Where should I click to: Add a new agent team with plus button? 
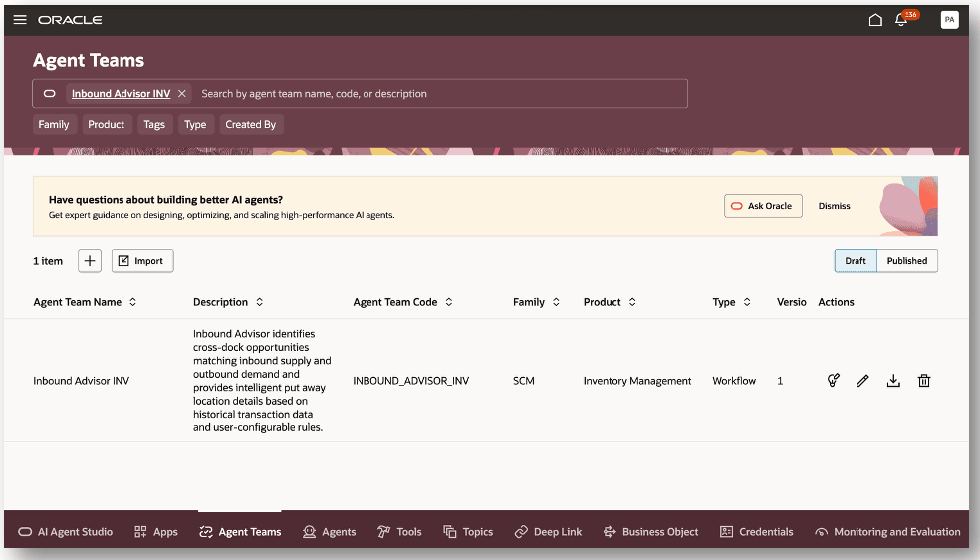(90, 261)
